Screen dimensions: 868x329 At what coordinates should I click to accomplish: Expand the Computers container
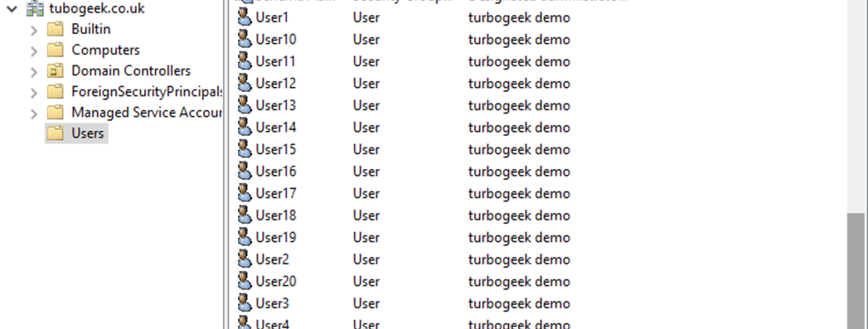coord(34,51)
